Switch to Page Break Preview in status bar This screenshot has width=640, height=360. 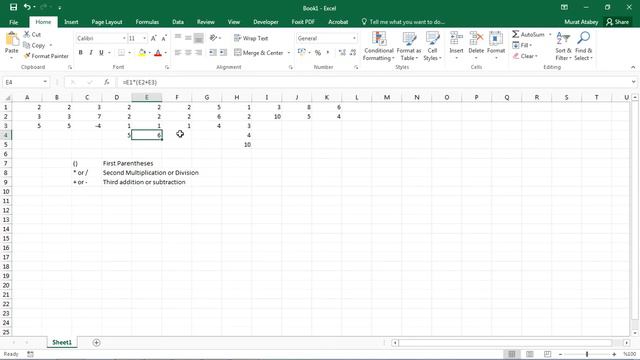coord(547,354)
